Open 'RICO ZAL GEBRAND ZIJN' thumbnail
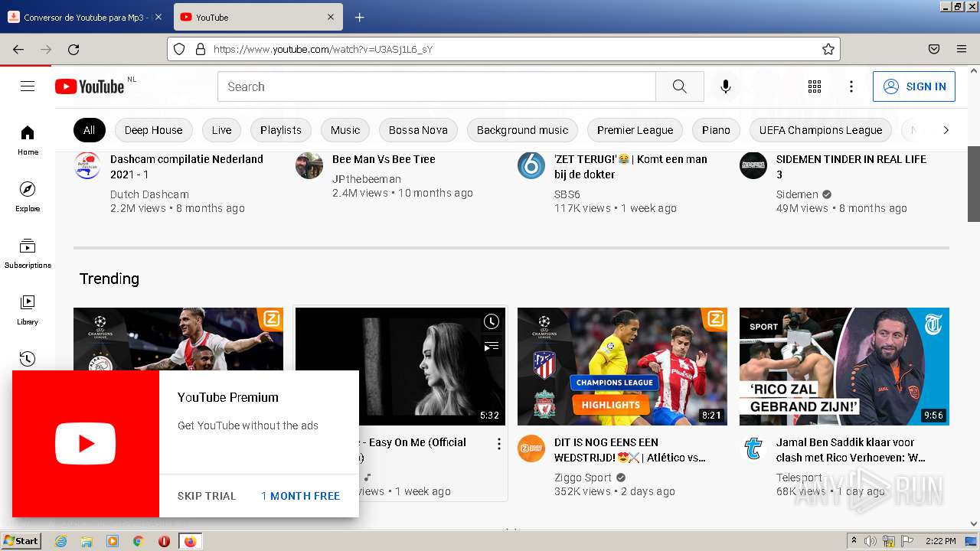 pyautogui.click(x=844, y=367)
